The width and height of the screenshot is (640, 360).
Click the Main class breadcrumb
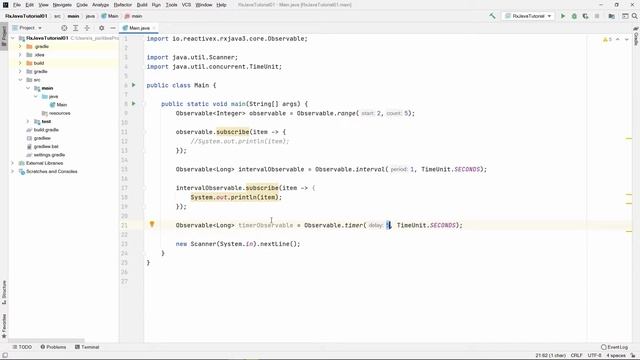[110, 16]
